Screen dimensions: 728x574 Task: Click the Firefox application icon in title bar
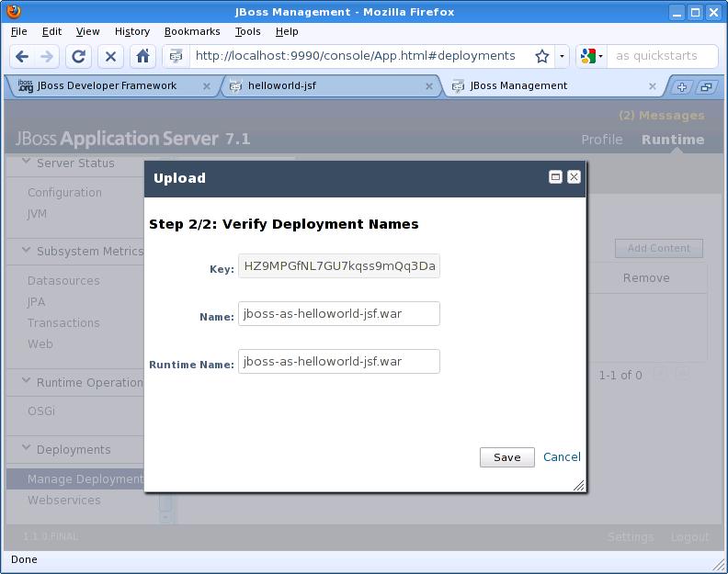14,11
